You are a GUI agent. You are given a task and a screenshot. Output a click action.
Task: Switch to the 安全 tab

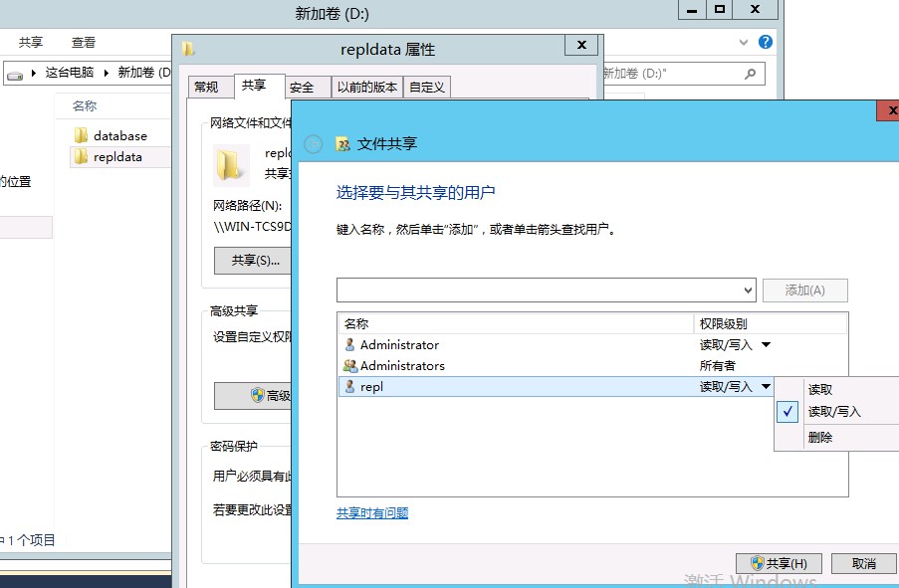(x=302, y=88)
